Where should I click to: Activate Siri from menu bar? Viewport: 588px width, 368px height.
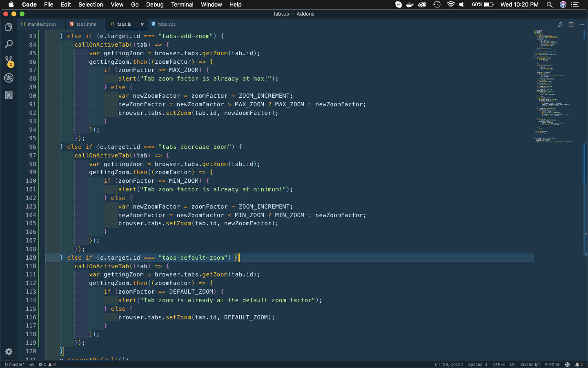coord(563,4)
